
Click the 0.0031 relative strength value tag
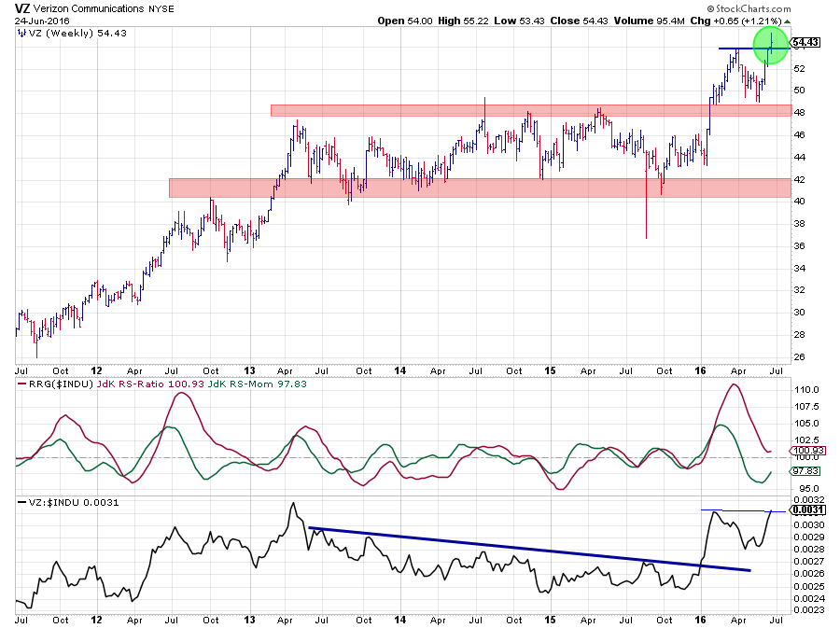click(807, 509)
